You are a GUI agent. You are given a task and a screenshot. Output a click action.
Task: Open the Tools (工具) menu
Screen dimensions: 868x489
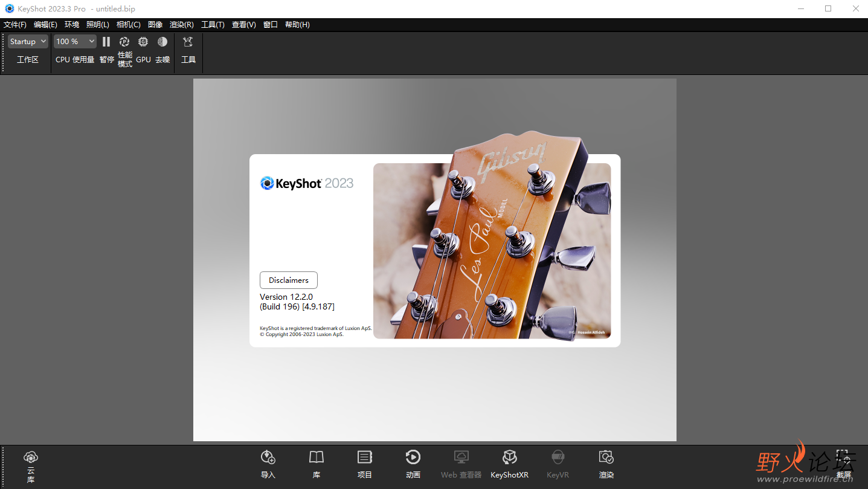point(213,25)
